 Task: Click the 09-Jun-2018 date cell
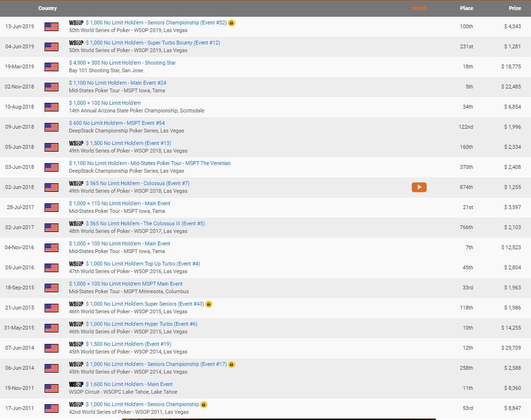20,127
